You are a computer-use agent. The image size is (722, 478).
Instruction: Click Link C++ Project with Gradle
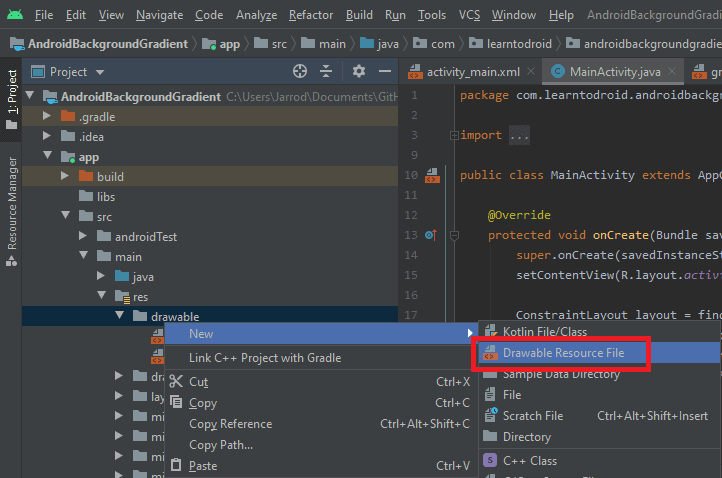click(x=265, y=357)
